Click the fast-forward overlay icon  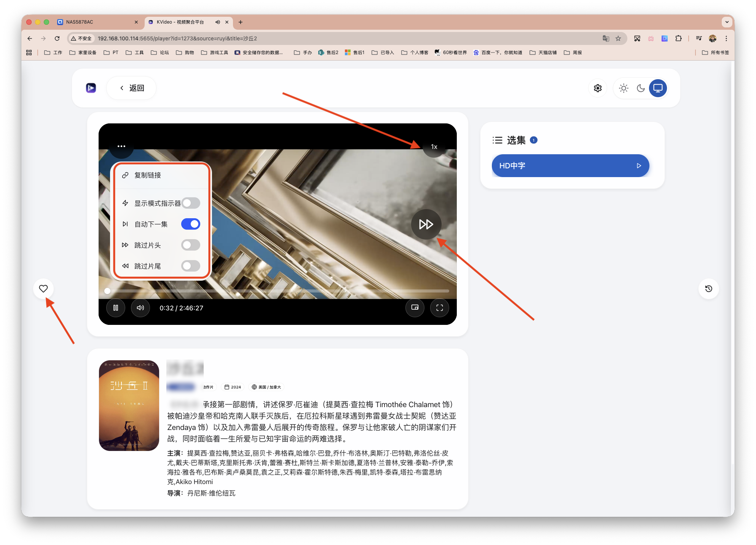click(426, 224)
